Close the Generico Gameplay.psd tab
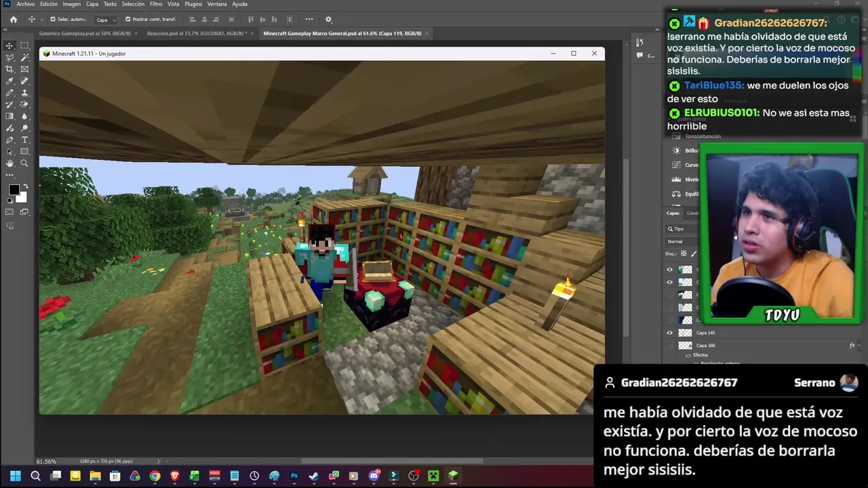The width and height of the screenshot is (868, 488). click(x=136, y=33)
